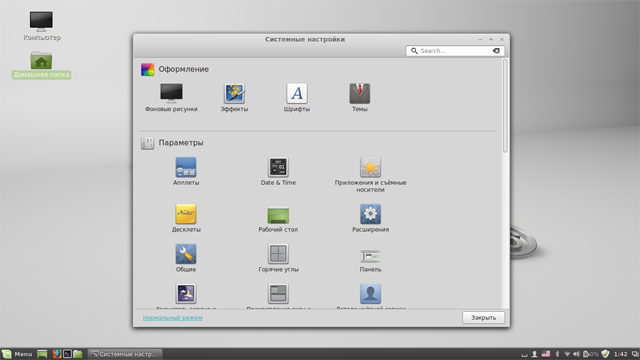Select the Системные настр... taskbar window button

[x=125, y=354]
